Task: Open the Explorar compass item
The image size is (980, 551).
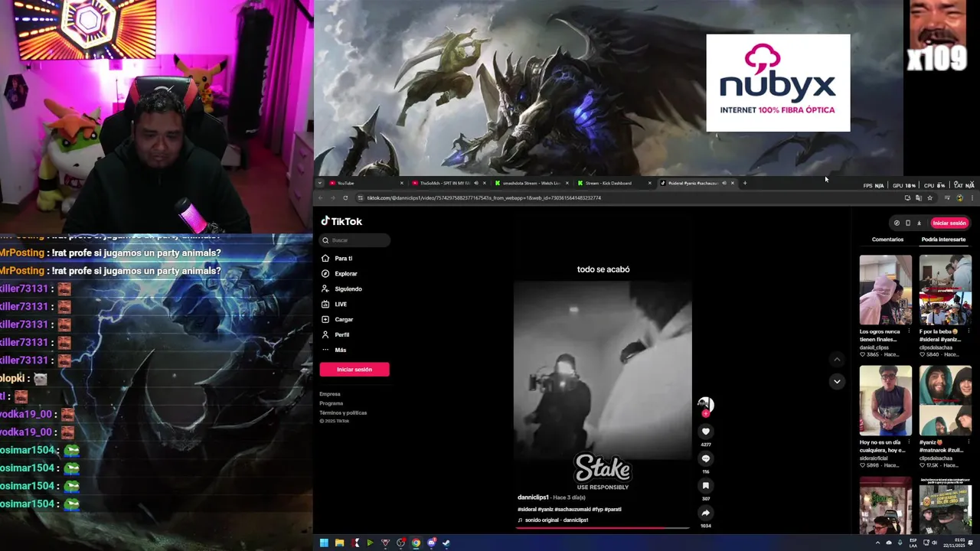Action: [339, 274]
